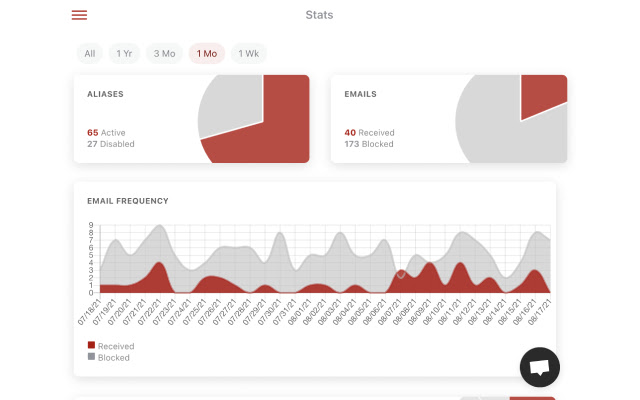Open the hamburger menu icon
Viewport: 640px width, 400px height.
click(79, 15)
